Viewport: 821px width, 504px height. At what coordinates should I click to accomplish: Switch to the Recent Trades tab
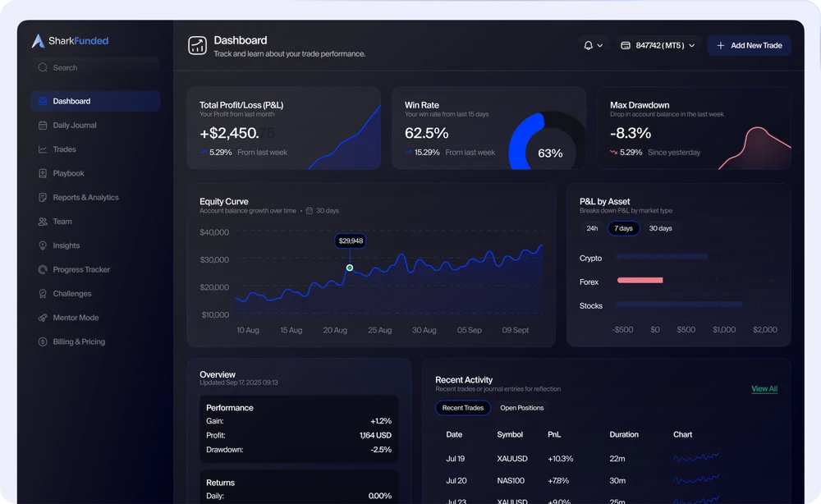click(462, 407)
